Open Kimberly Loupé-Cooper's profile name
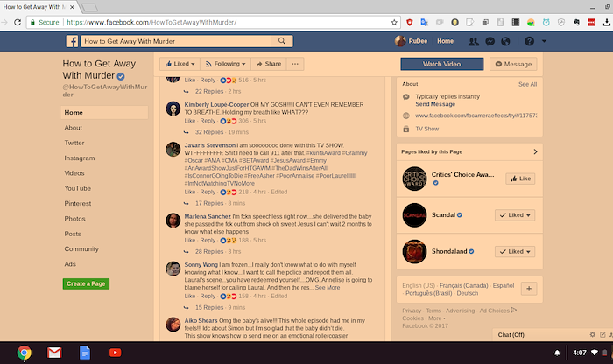 coord(216,105)
